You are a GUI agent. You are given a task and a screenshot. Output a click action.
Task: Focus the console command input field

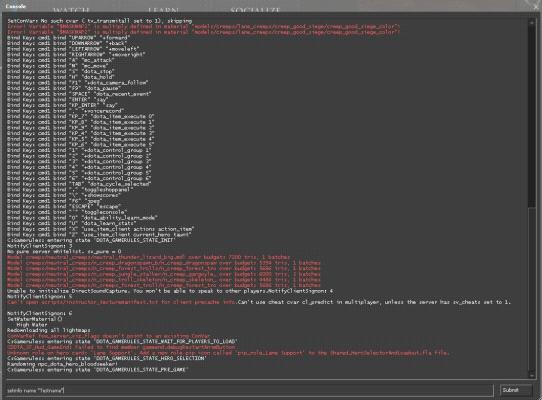click(x=250, y=390)
